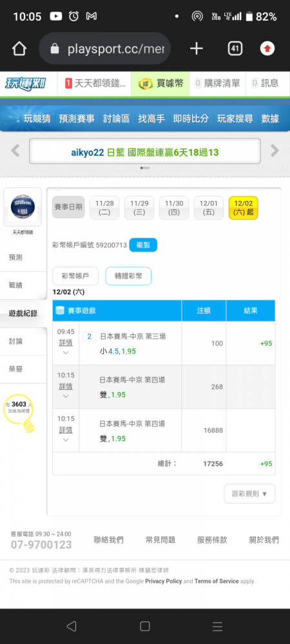Open the 買噱幣 tab
Screen dimensions: 290x644
(x=160, y=83)
